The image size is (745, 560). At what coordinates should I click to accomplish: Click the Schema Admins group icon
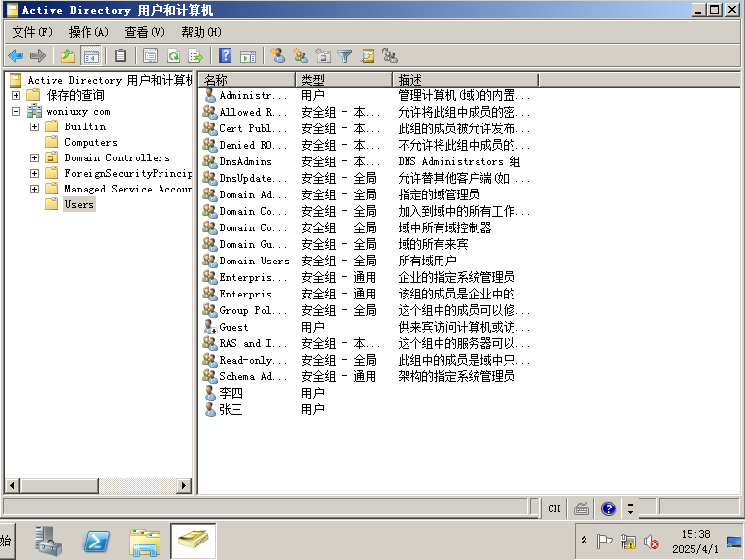click(x=210, y=376)
